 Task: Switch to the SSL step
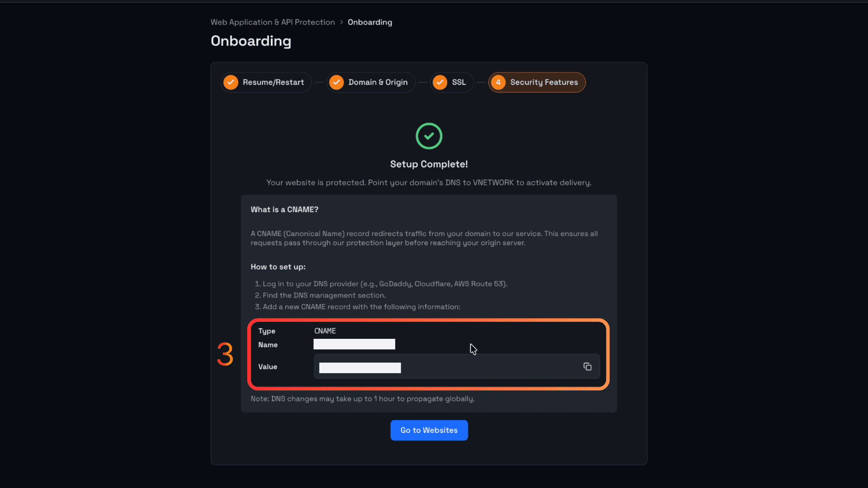click(x=452, y=82)
